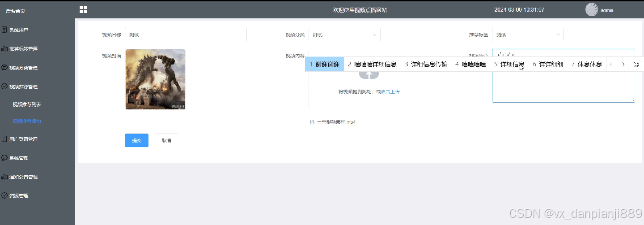Click the 通知公告管理 bar chart icon
Image resolution: width=644 pixels, height=225 pixels.
pyautogui.click(x=4, y=177)
